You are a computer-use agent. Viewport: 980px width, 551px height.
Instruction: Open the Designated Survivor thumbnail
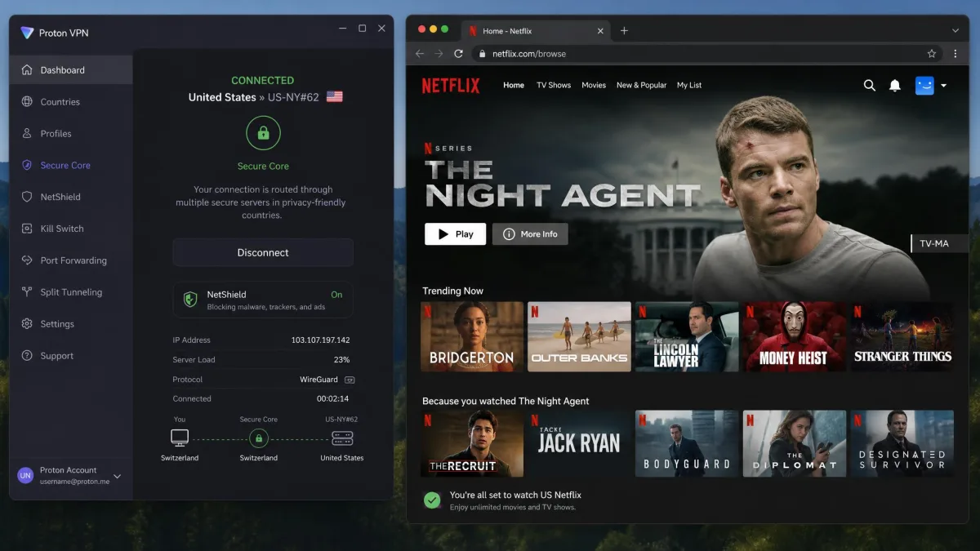[x=902, y=444]
